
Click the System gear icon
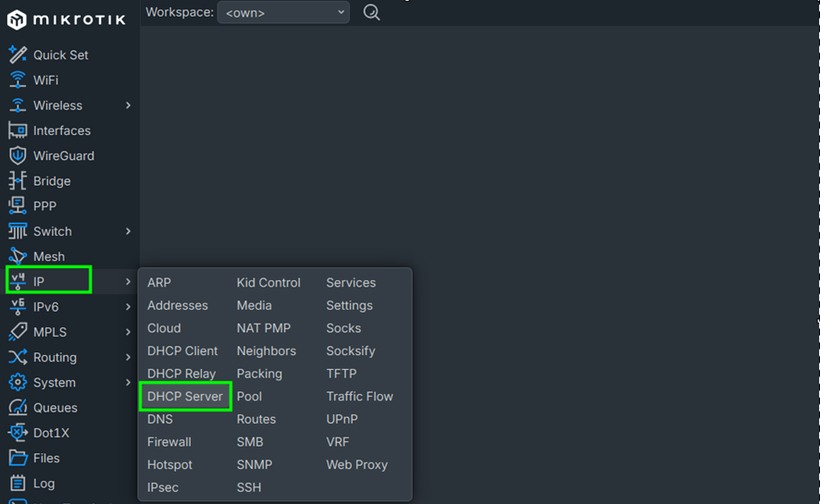(18, 383)
